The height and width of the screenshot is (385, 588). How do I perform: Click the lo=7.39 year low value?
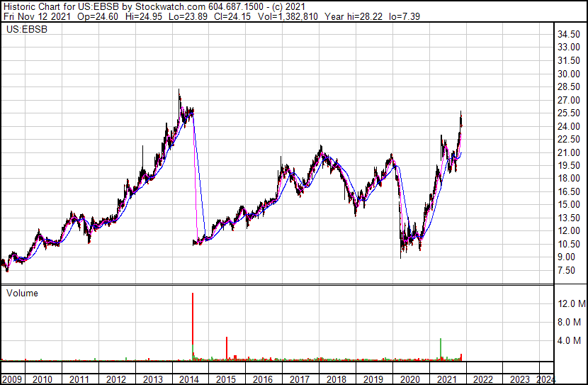coord(405,16)
